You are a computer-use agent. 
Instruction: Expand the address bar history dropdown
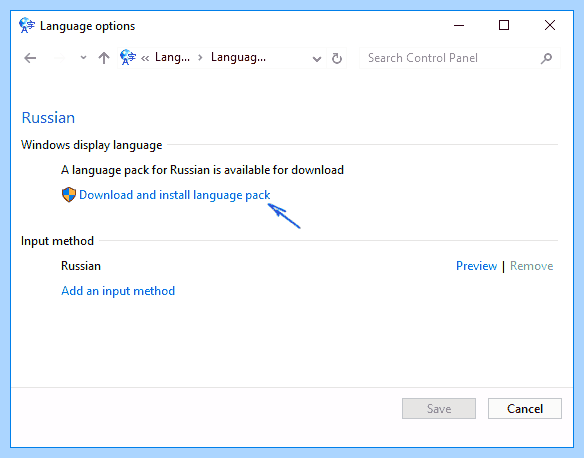point(317,58)
